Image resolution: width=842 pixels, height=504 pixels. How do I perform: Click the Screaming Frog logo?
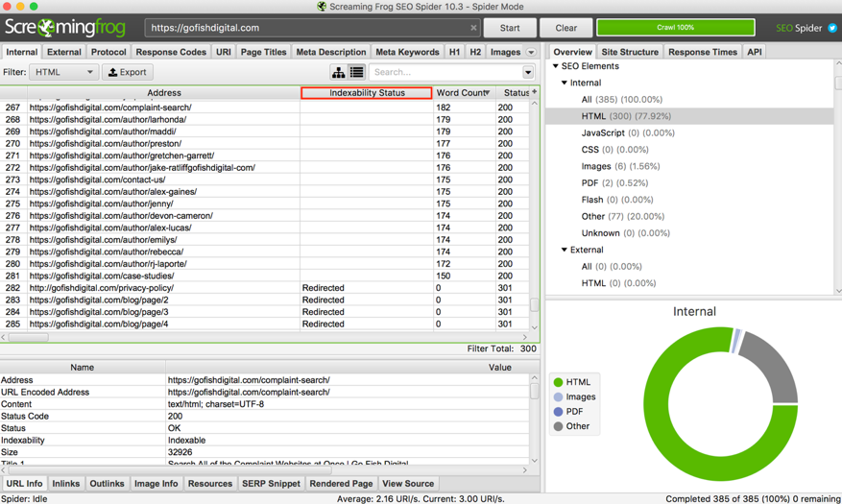(65, 28)
